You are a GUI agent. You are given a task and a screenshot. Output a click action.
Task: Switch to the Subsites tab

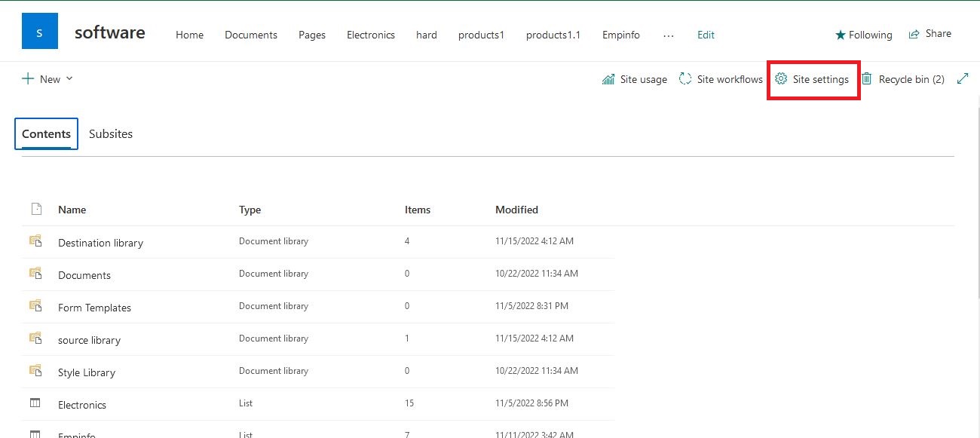(x=111, y=133)
